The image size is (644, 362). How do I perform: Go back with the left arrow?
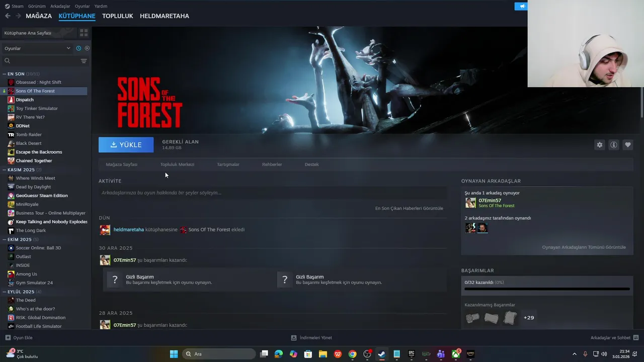8,16
